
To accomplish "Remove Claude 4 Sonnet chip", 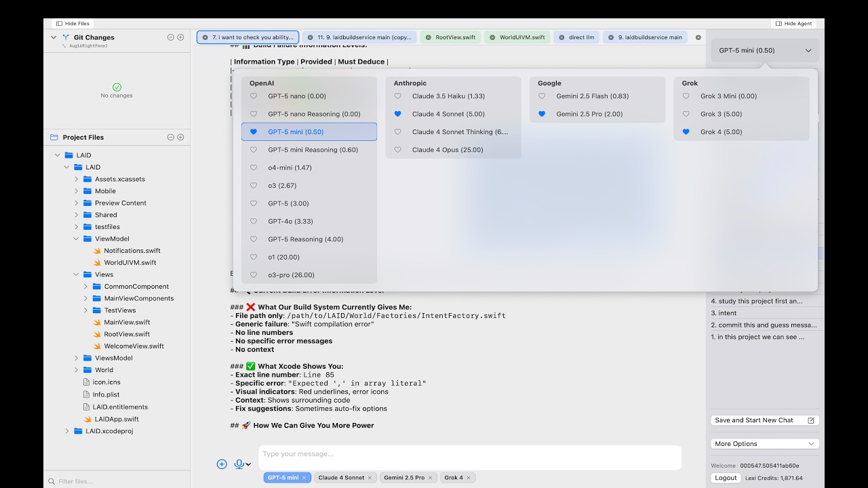I will pos(370,478).
